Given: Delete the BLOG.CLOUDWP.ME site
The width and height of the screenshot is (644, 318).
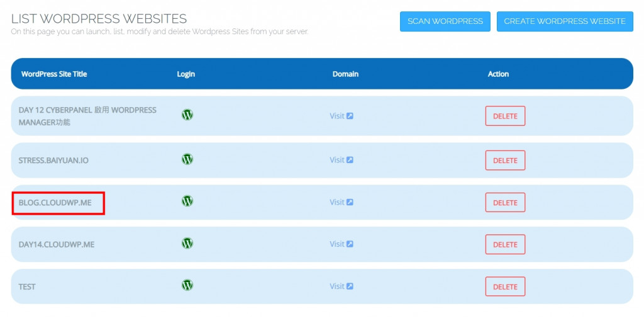Looking at the screenshot, I should [505, 202].
